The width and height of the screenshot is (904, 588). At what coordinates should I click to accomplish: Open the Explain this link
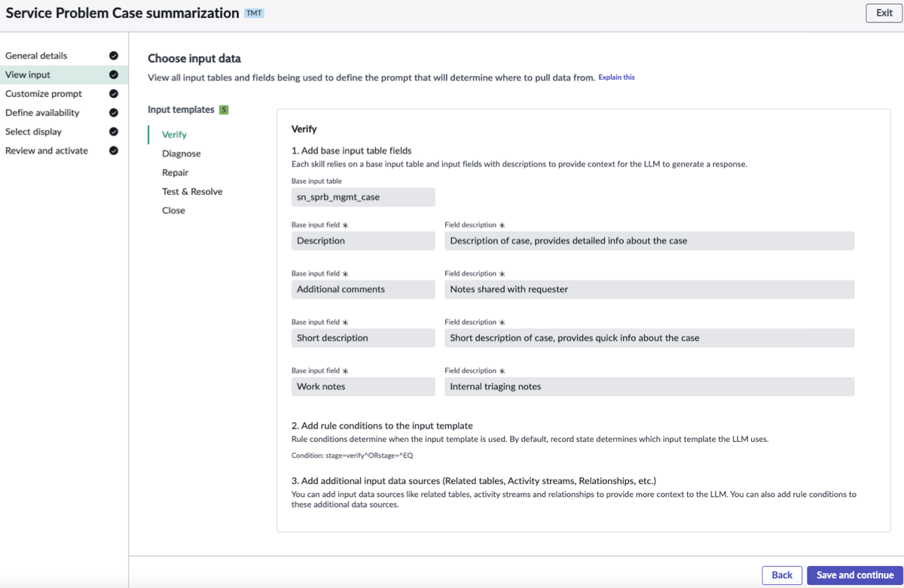tap(616, 77)
